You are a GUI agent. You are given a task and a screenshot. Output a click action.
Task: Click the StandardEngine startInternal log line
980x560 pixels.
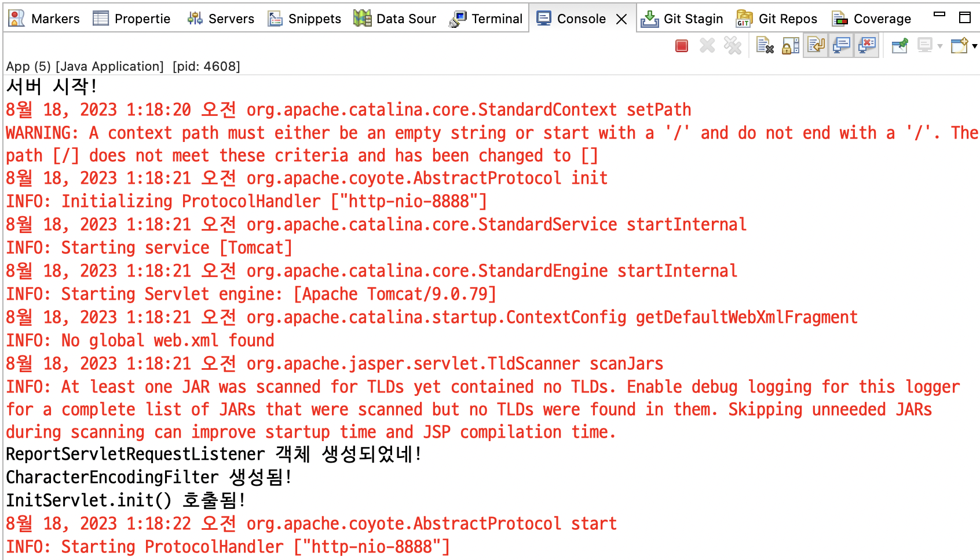[x=372, y=271]
